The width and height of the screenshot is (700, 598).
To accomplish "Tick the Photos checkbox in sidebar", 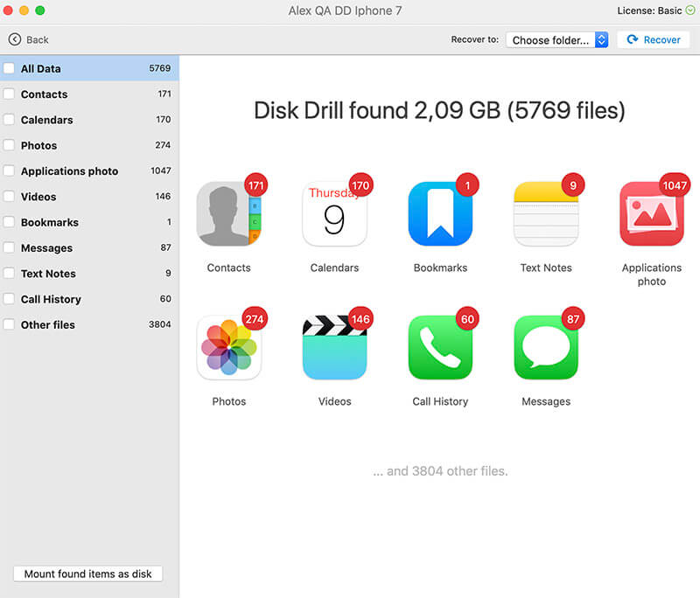I will point(9,145).
